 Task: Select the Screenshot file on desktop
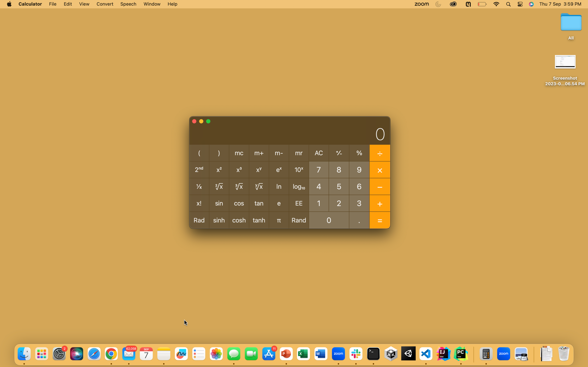click(x=565, y=62)
